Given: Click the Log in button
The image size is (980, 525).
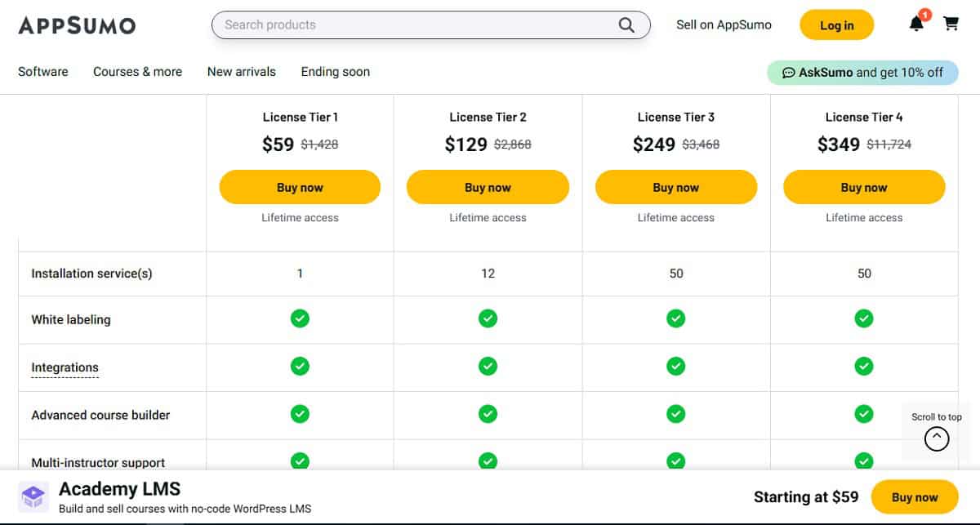Looking at the screenshot, I should pos(836,25).
